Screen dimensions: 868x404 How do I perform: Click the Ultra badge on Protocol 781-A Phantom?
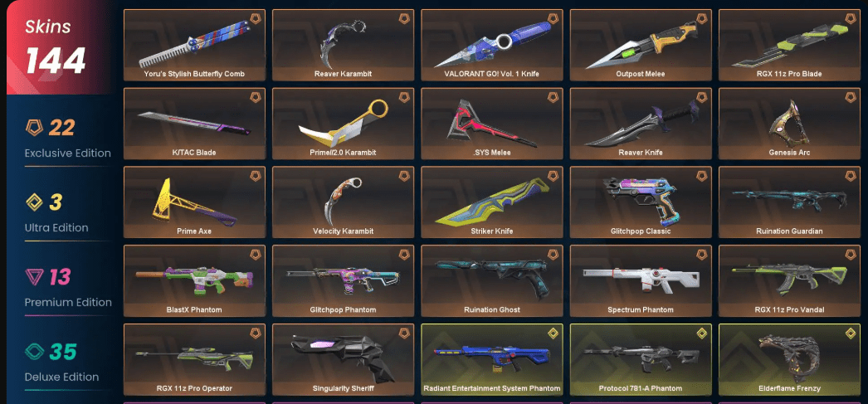701,333
